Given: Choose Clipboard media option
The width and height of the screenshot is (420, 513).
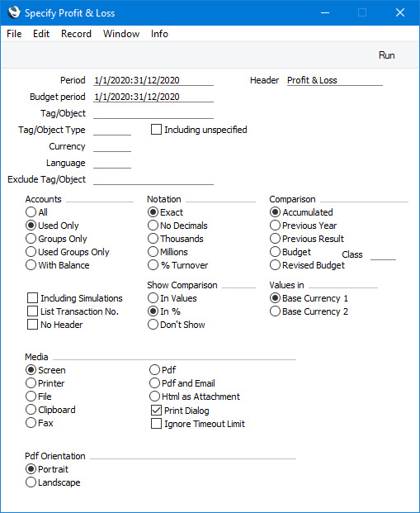Looking at the screenshot, I should [x=31, y=410].
